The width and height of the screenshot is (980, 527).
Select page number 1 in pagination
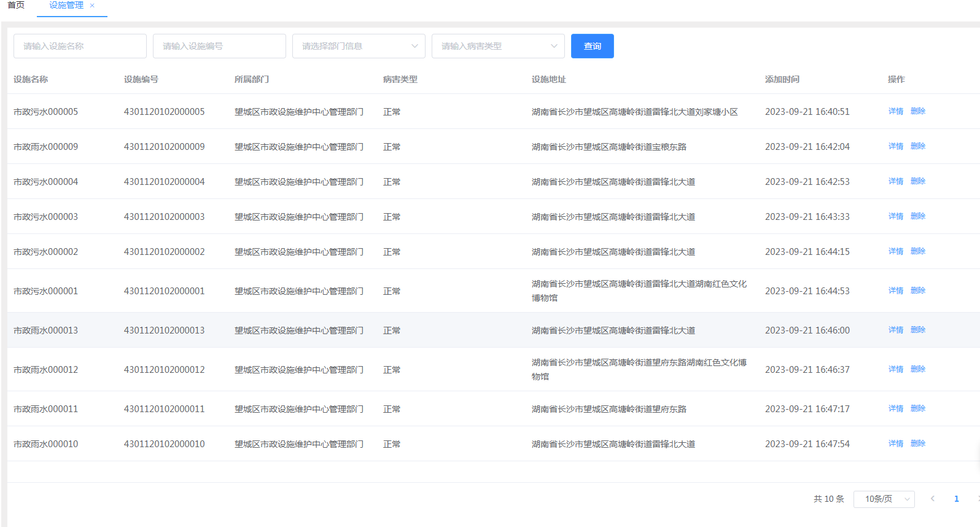tap(956, 499)
